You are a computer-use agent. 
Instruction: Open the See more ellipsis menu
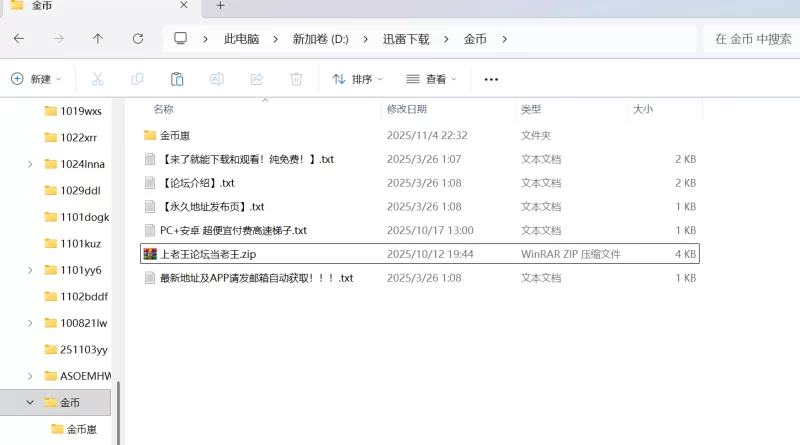491,79
